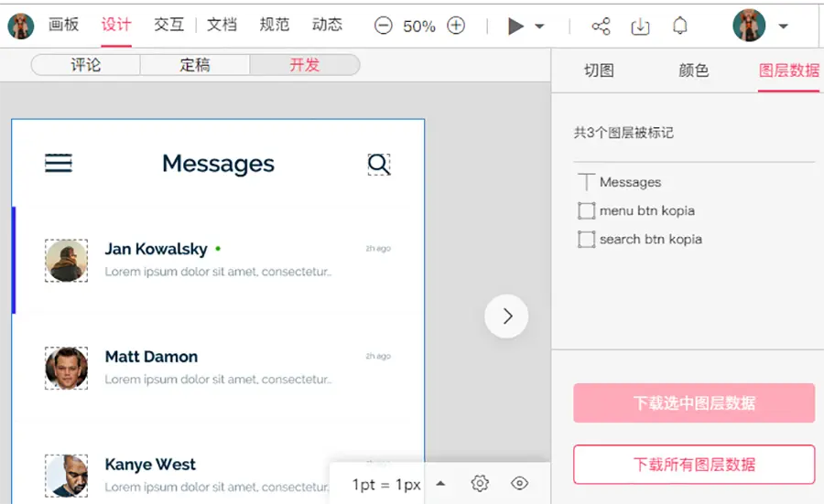Switch to the 颜色 panel tab
824x504 pixels.
[694, 70]
